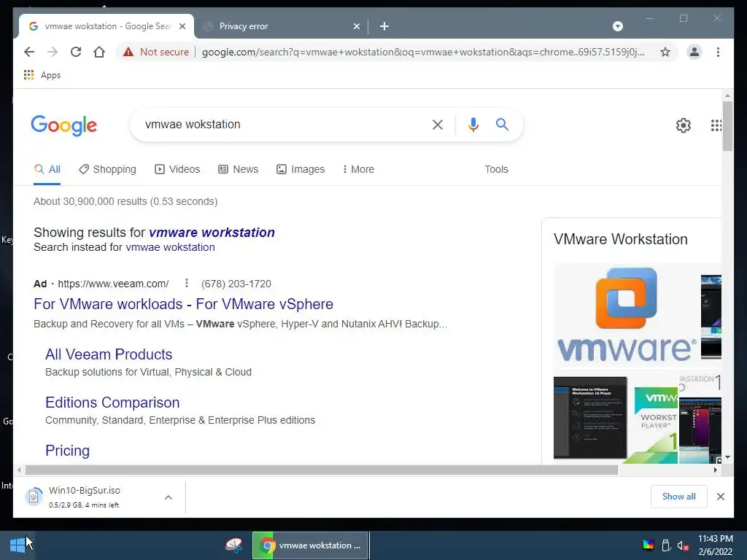Open the taskbar clock and date
The height and width of the screenshot is (560, 747).
pos(716,545)
